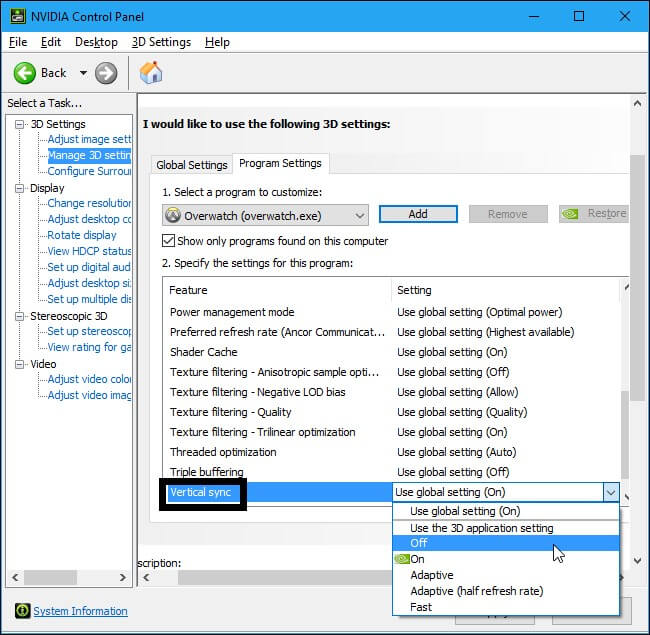Click the Setting column header
The image size is (650, 635).
click(506, 290)
